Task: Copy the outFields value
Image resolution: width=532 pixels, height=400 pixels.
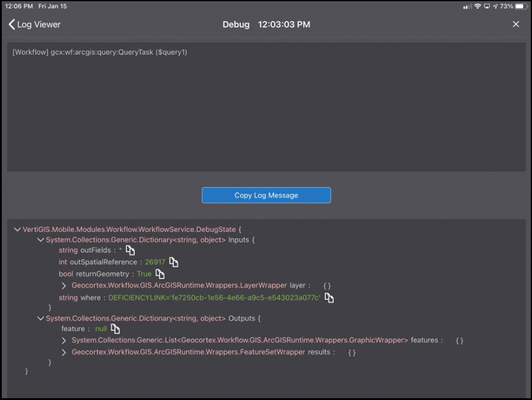Action: [x=130, y=251]
